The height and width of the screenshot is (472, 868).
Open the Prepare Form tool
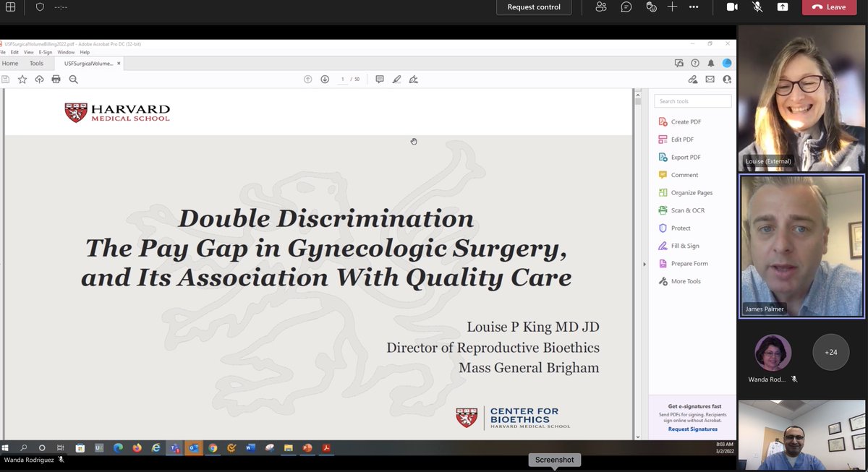click(684, 263)
